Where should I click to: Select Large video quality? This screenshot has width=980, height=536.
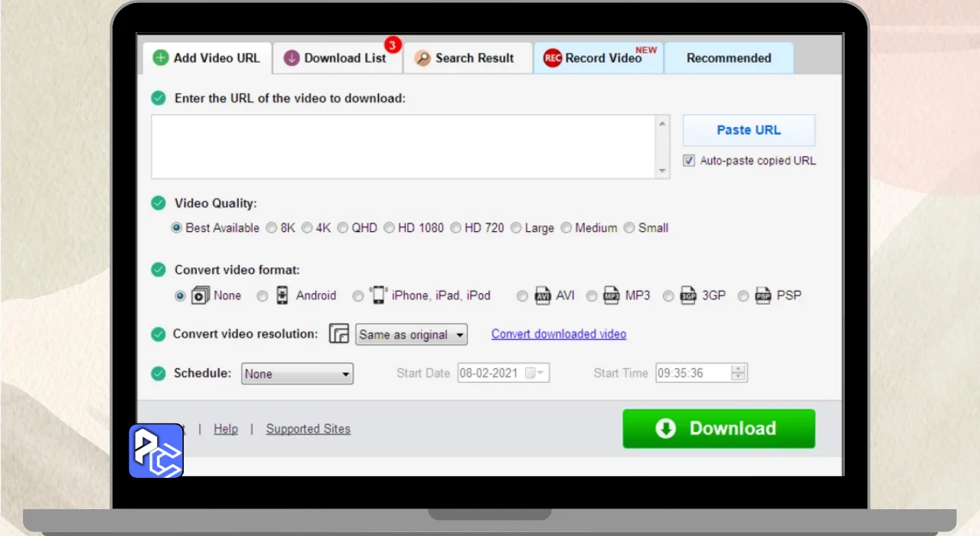(516, 227)
